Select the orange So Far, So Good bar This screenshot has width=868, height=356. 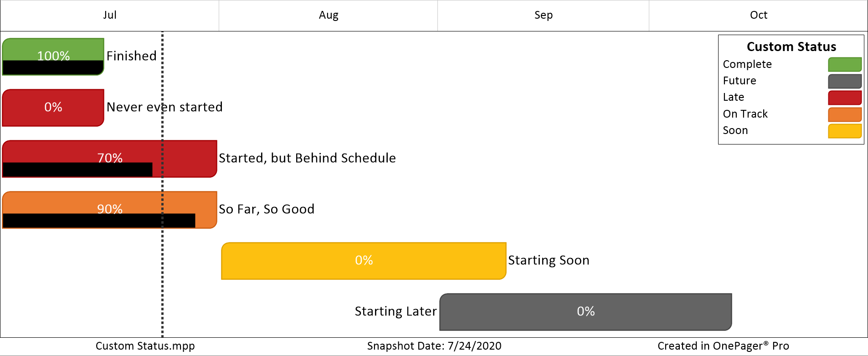pyautogui.click(x=110, y=210)
